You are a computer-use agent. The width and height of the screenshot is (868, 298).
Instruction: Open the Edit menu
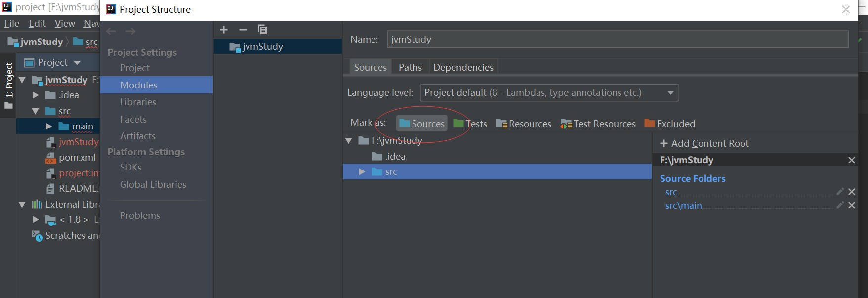[37, 24]
